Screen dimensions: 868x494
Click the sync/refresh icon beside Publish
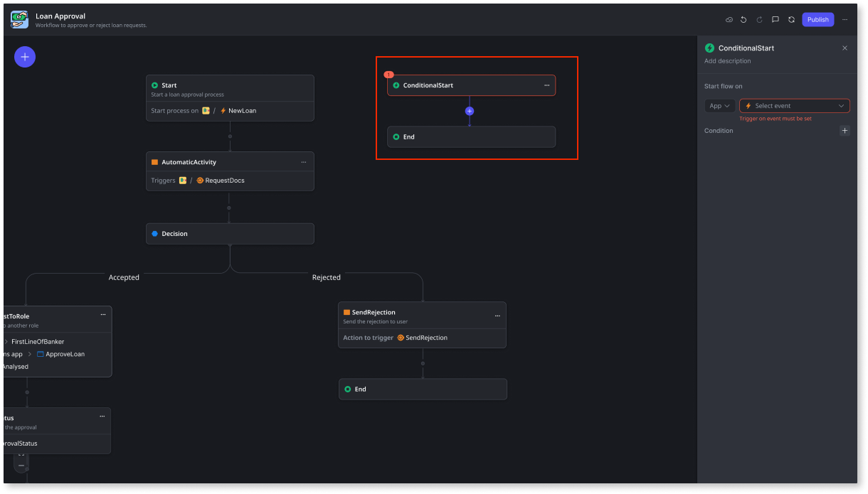tap(791, 19)
